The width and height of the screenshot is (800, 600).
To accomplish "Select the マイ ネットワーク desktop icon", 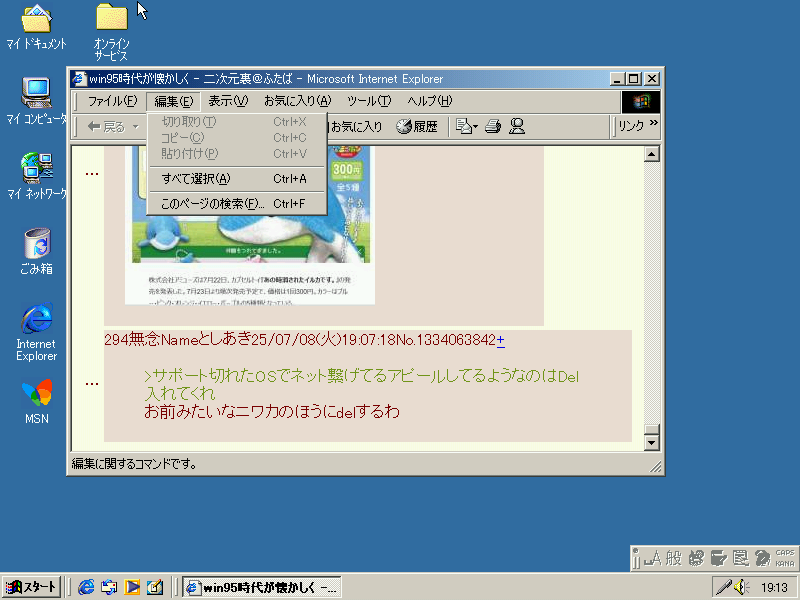I will [x=36, y=176].
